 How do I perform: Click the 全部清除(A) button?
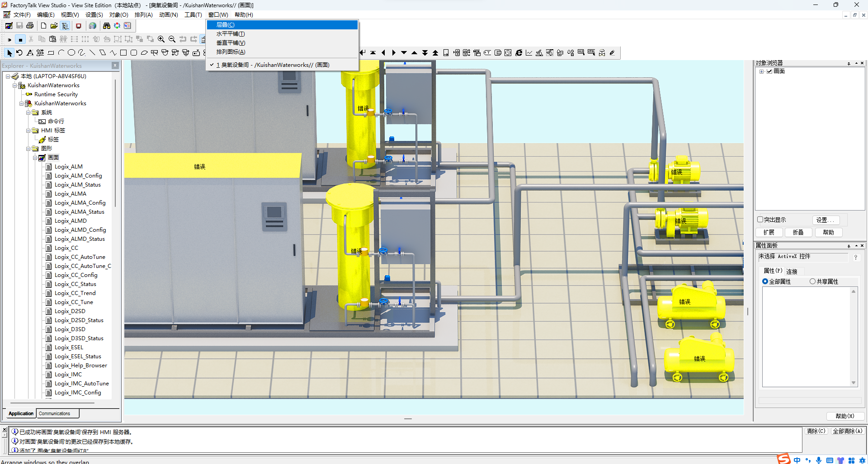click(x=848, y=431)
